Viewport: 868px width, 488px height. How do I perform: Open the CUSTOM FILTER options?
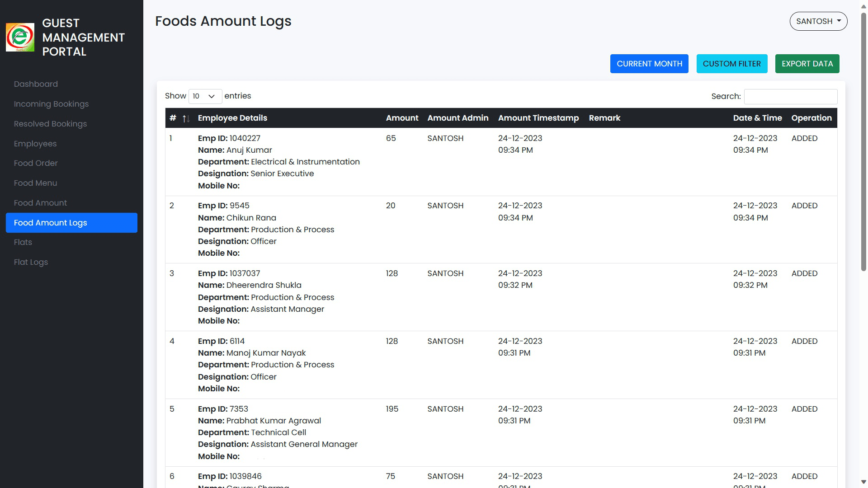point(732,64)
